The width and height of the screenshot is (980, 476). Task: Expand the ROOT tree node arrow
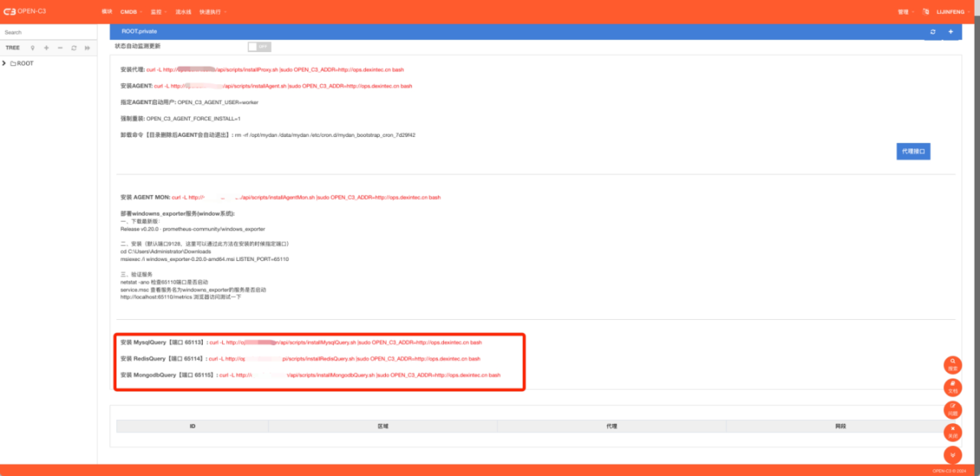click(4, 63)
